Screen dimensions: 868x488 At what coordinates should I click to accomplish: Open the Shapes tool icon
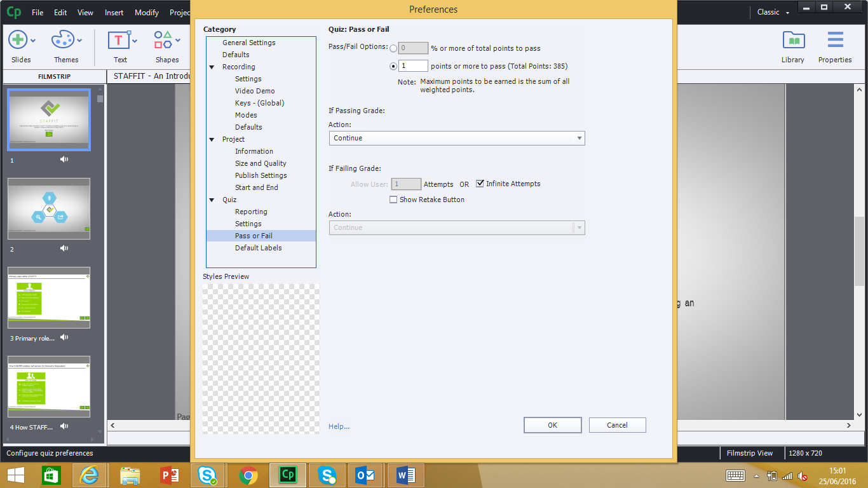coord(163,40)
